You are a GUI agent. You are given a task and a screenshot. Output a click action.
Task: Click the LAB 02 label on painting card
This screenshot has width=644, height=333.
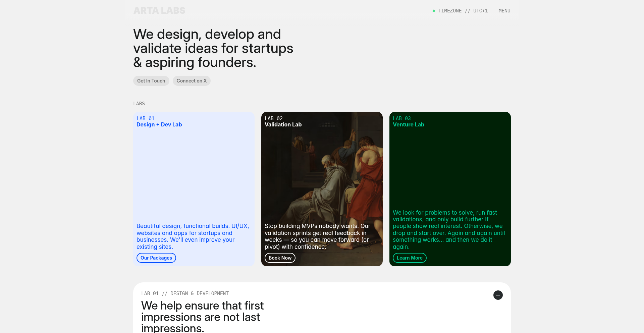pyautogui.click(x=274, y=118)
